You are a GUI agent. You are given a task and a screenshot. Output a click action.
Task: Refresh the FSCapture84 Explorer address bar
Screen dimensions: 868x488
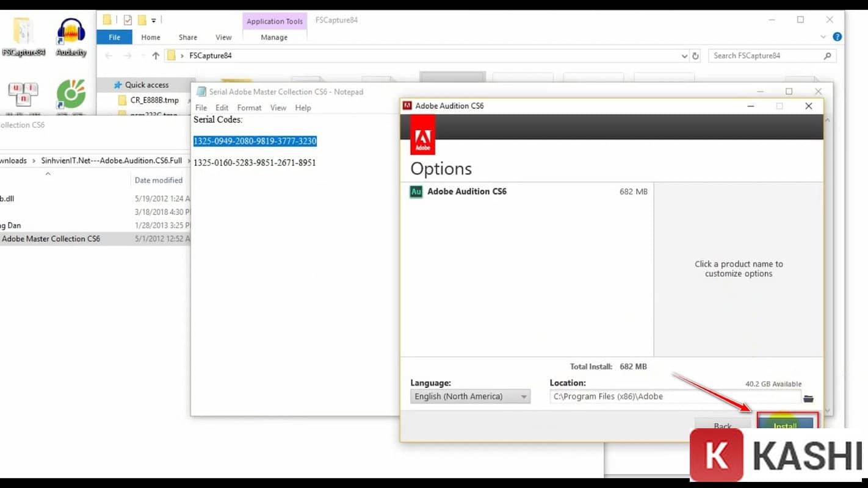pos(695,56)
